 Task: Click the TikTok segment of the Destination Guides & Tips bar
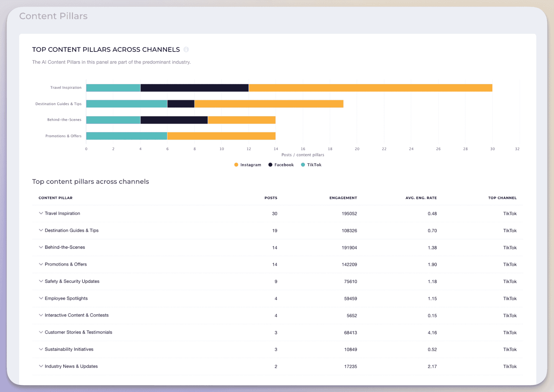point(127,104)
